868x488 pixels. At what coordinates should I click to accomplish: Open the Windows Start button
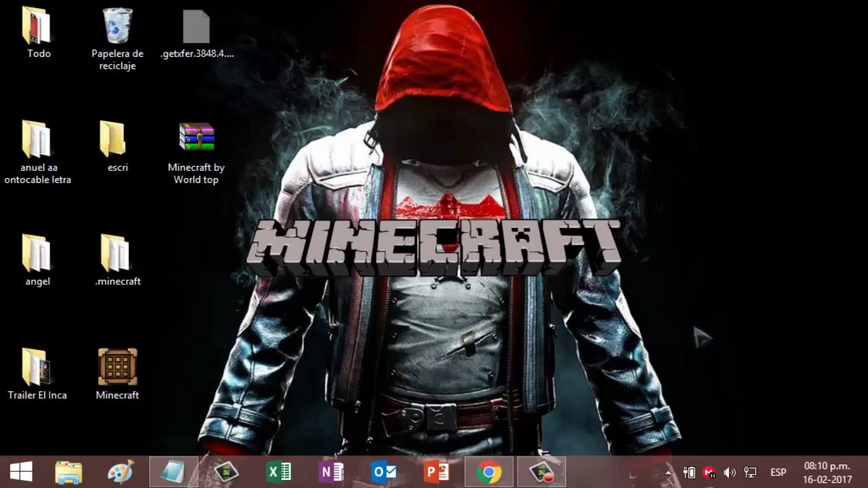[21, 472]
